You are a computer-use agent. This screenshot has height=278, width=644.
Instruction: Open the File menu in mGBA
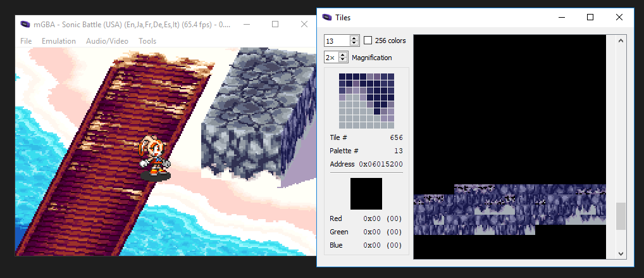coord(25,41)
